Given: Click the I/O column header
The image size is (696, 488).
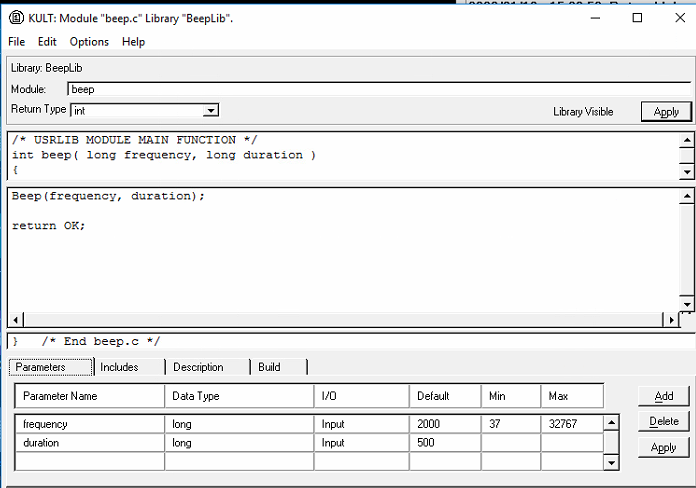Looking at the screenshot, I should click(361, 396).
